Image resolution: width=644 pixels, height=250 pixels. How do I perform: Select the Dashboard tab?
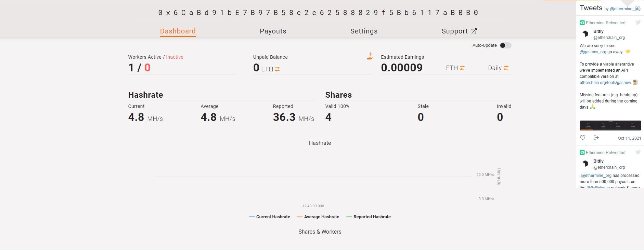(178, 31)
